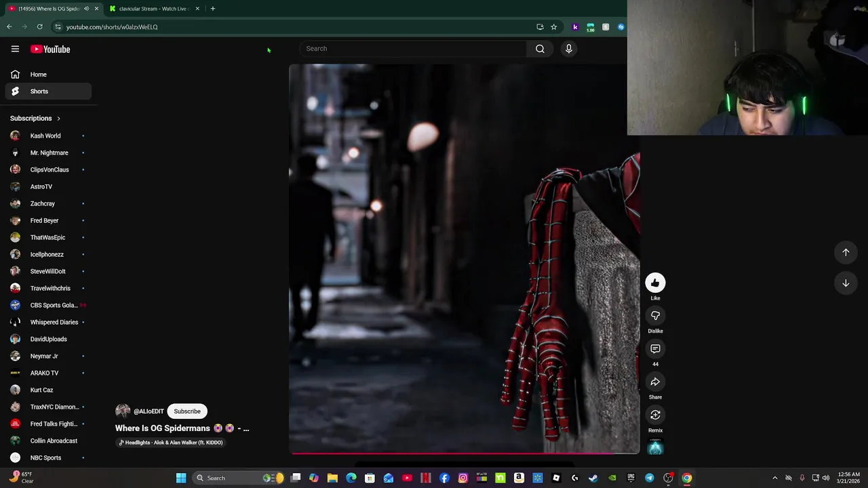868x488 pixels.
Task: Open the weather widget showing 65°F
Action: pyautogui.click(x=20, y=478)
